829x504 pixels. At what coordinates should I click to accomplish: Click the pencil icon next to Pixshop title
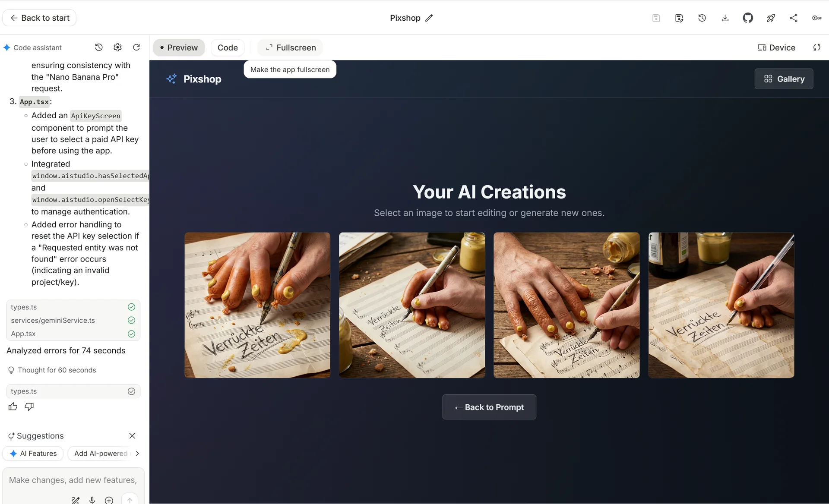click(429, 18)
